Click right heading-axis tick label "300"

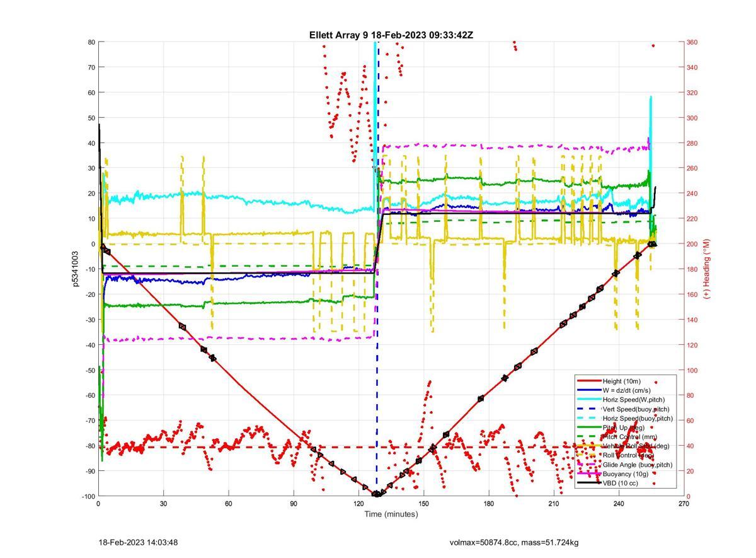[692, 118]
